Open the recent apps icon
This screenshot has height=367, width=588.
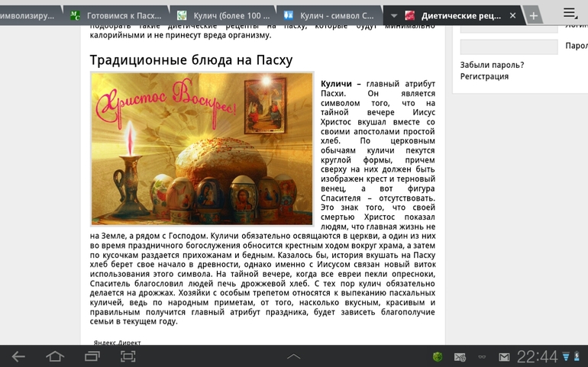pyautogui.click(x=92, y=356)
